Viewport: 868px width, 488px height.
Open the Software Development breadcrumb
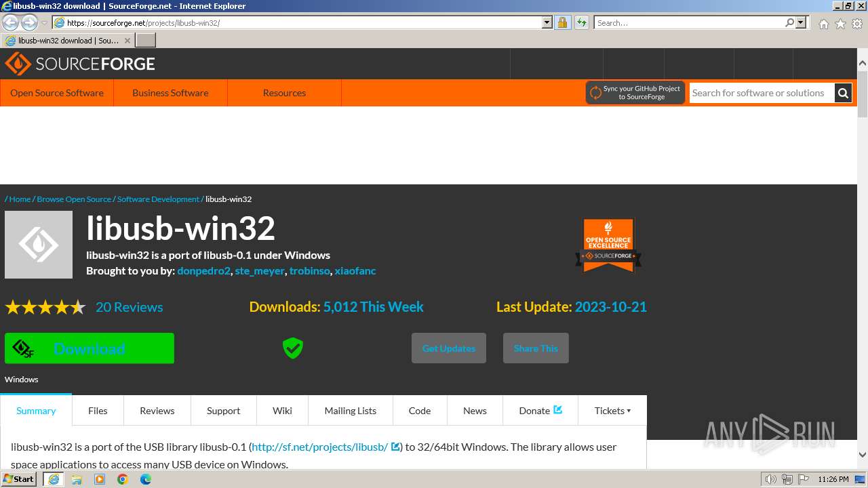(x=158, y=199)
